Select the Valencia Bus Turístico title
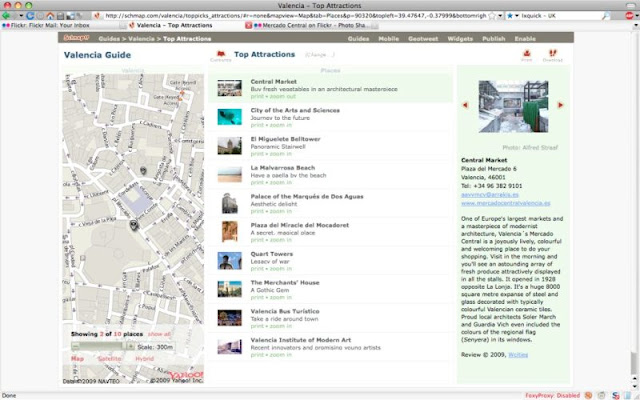 coord(284,311)
